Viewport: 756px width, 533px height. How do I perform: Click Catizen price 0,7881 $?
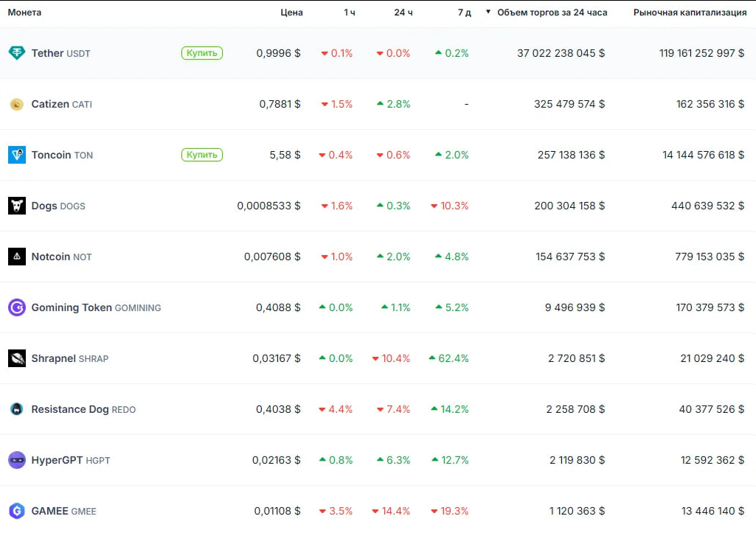280,104
